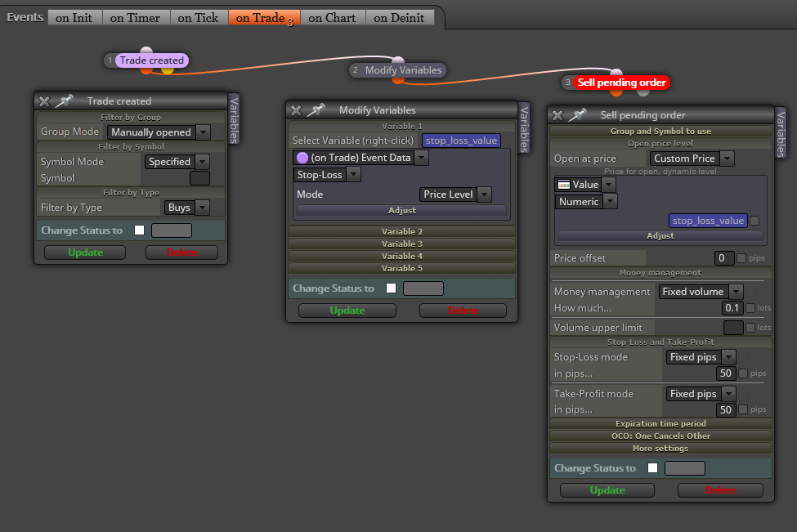
Task: Open the Event Data source dropdown
Action: 360,158
